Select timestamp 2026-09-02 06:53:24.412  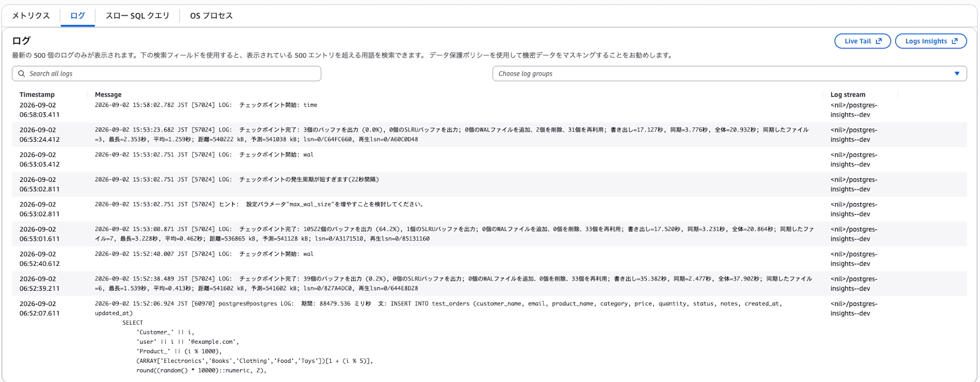pyautogui.click(x=40, y=135)
